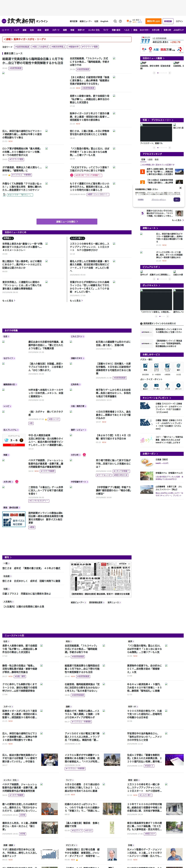Screen dimensions: 186x868
Task: Previous slide arrow in ビジュアルラボ carousel
Action: [x=154, y=279]
